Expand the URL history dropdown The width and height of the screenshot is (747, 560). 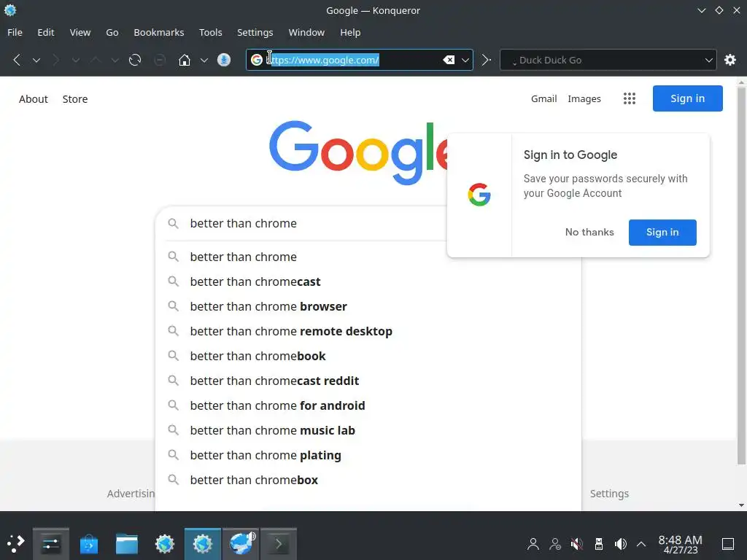point(465,60)
